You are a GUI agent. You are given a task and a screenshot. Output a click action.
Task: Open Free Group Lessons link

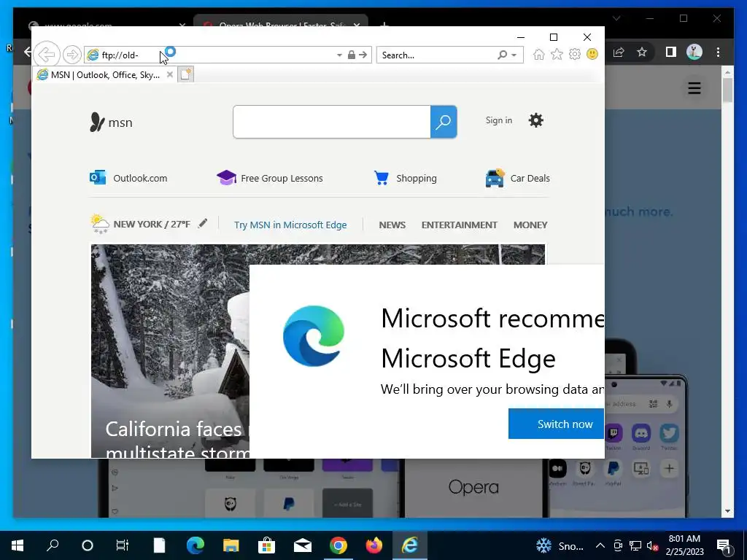(x=270, y=178)
